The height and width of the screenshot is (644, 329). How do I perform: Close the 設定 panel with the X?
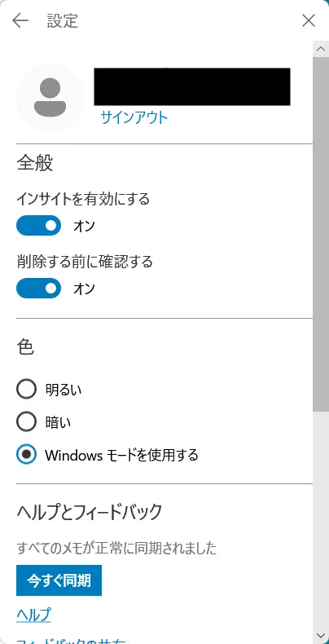(x=309, y=20)
